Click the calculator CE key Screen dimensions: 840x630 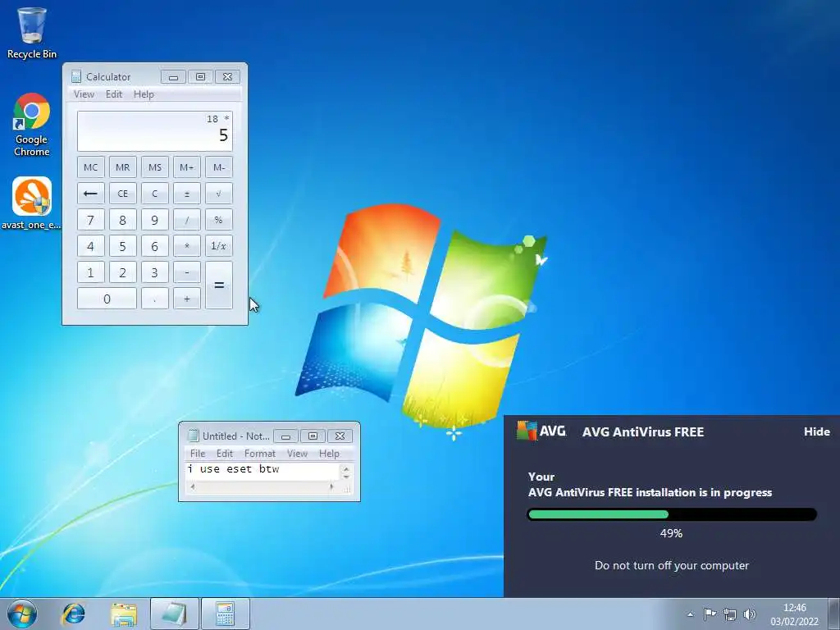[123, 194]
